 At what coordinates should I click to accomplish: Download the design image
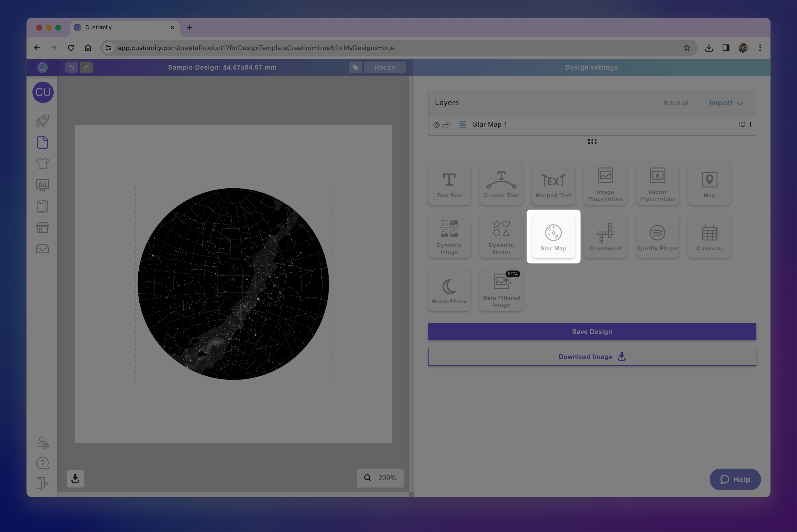pos(592,357)
